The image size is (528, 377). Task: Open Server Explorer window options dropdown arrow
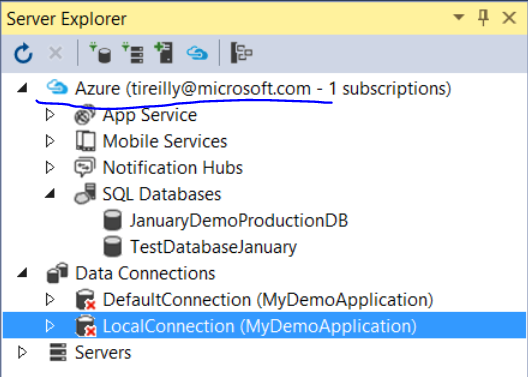tap(459, 17)
